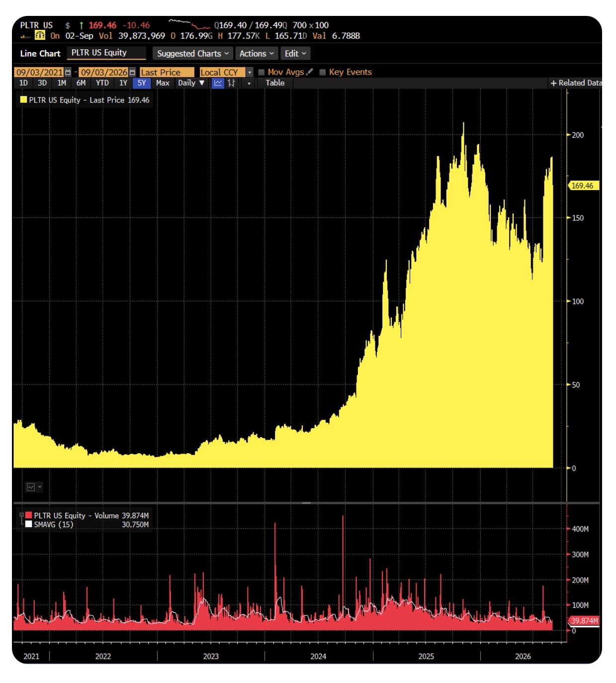Select the 1Y time range
This screenshot has height=683, width=616.
point(123,83)
